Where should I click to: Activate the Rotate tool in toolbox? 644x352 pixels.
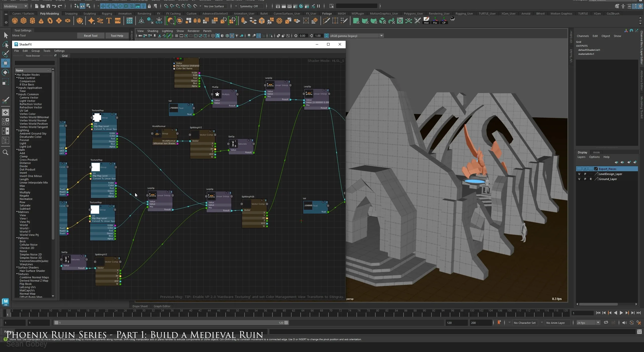point(6,73)
